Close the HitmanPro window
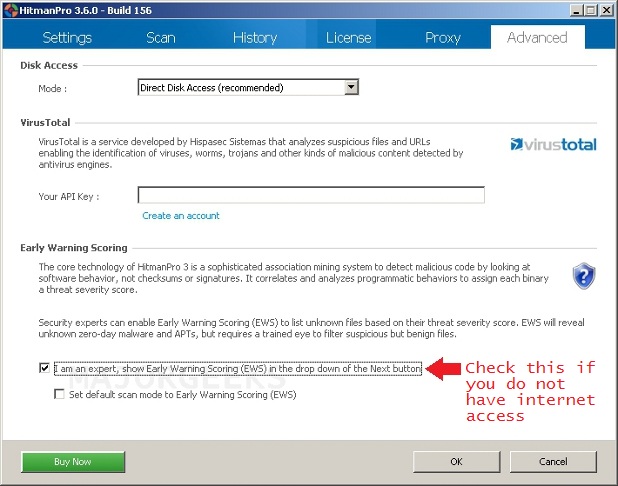The width and height of the screenshot is (618, 486). 606,10
